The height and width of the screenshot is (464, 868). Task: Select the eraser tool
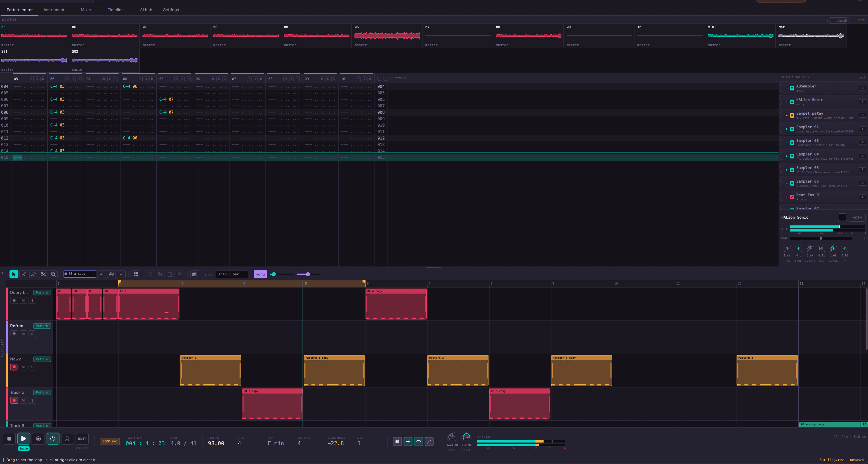pos(33,274)
